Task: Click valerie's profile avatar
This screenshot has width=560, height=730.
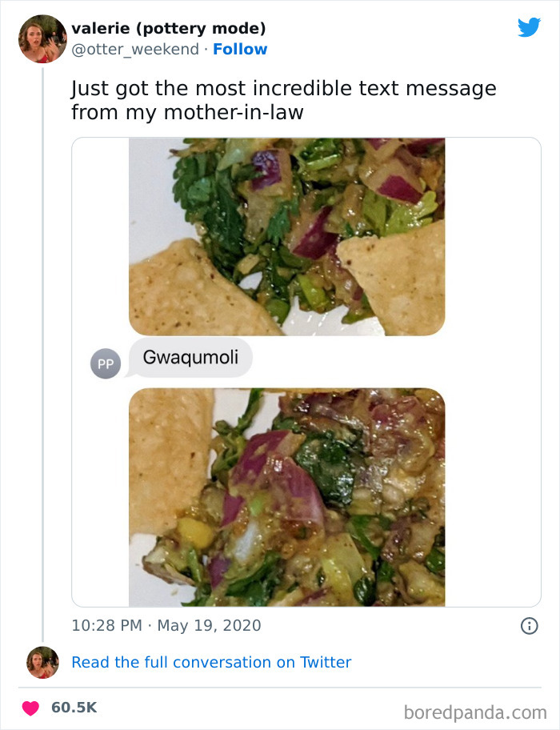Action: pyautogui.click(x=42, y=38)
